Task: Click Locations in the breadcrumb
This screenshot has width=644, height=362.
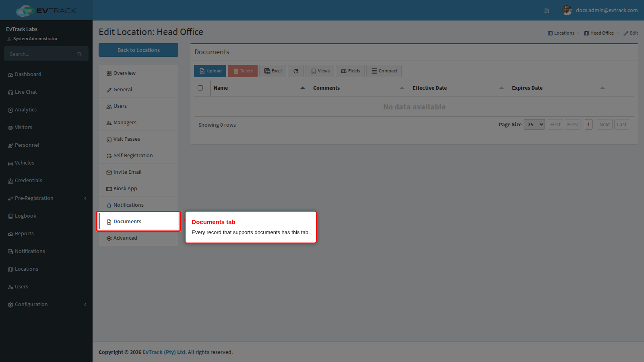Action: coord(561,33)
